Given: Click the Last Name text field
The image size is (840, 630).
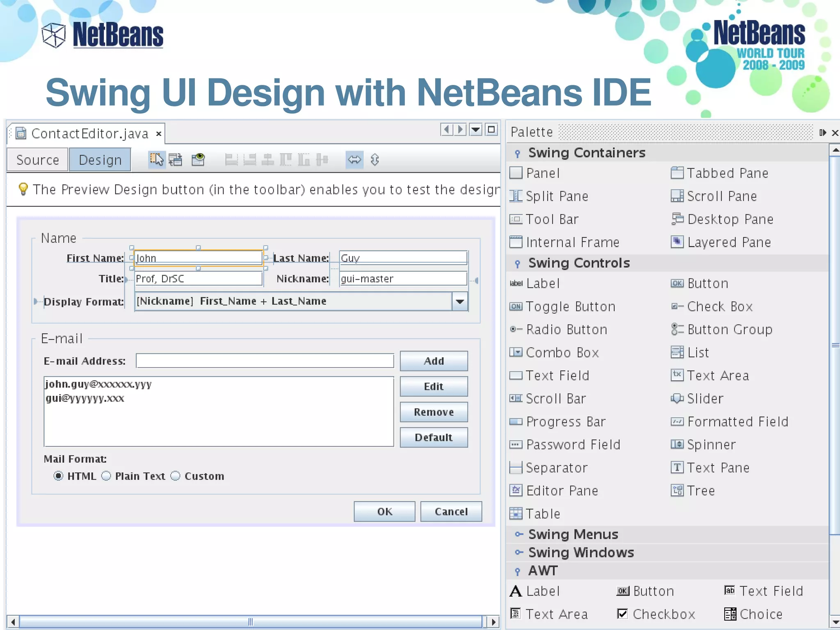Looking at the screenshot, I should [x=403, y=258].
